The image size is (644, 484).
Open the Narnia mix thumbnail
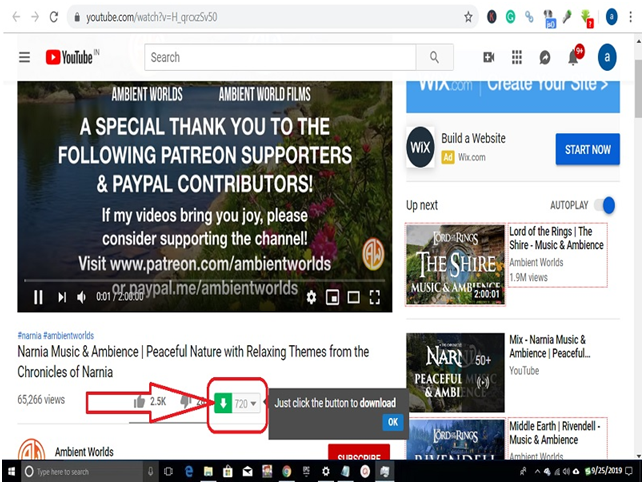(455, 372)
